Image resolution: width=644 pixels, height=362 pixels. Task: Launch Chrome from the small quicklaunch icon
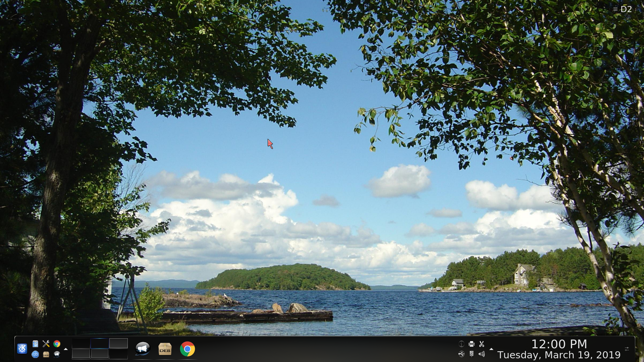click(57, 344)
